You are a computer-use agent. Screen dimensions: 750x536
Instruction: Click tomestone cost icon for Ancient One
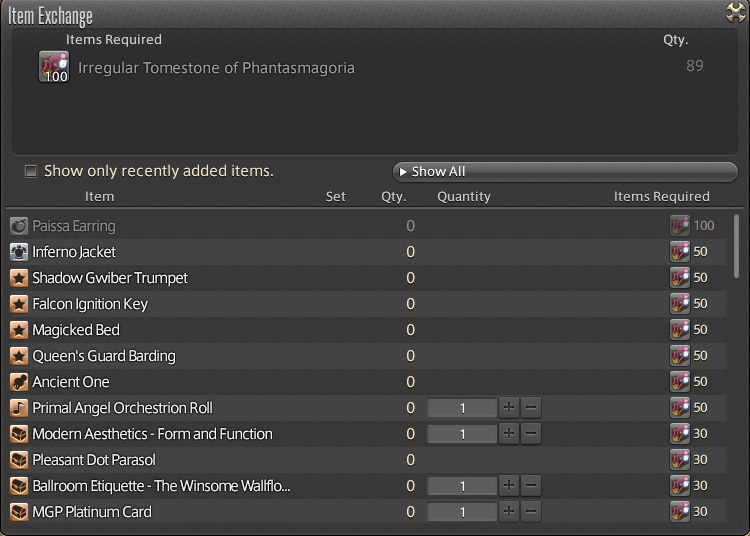[x=680, y=382]
